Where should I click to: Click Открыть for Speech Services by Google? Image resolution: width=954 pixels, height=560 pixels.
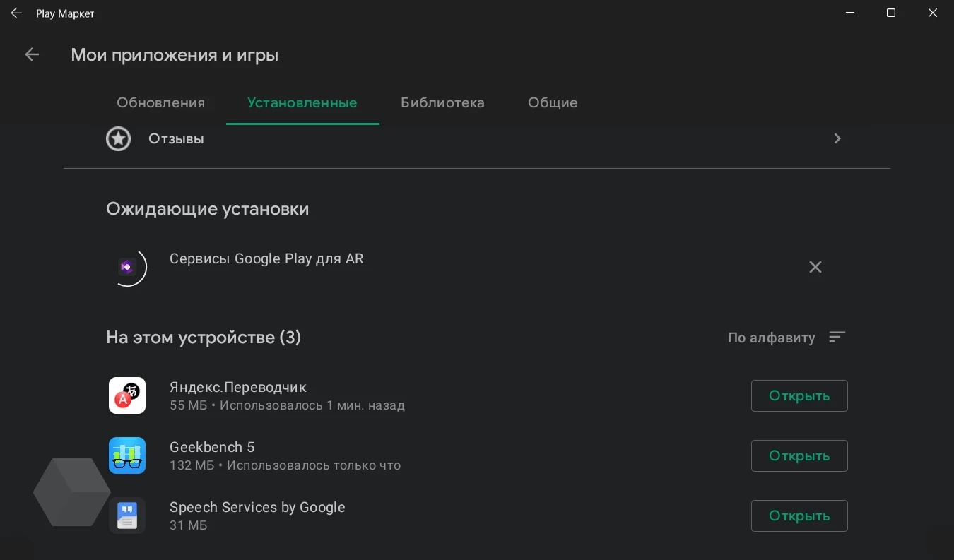tap(799, 516)
